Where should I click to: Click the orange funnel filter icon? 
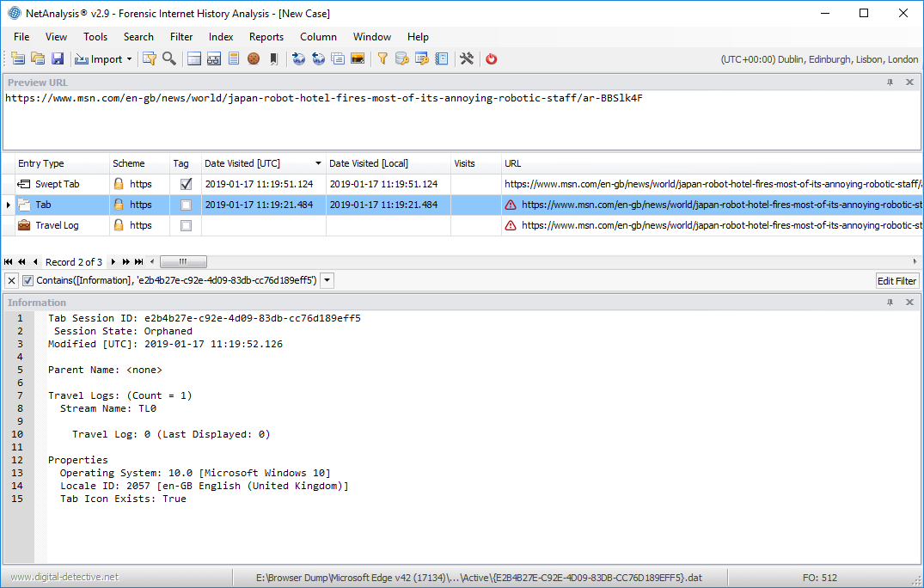pos(383,58)
